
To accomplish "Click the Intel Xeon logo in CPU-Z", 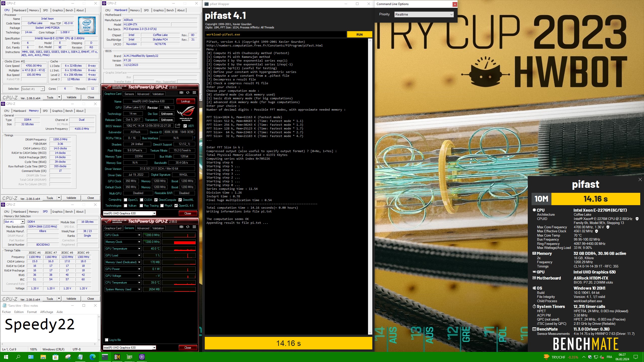I will 87,25.
